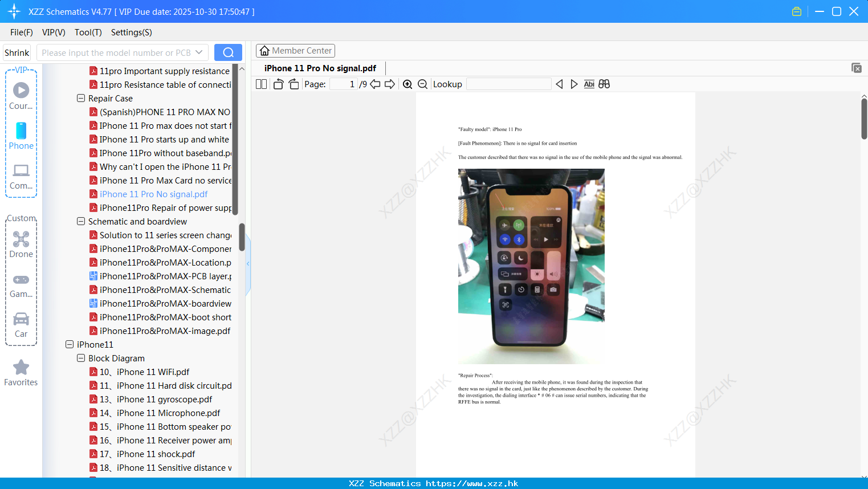Open the Tool(T) menu
This screenshot has width=868, height=489.
click(x=88, y=32)
